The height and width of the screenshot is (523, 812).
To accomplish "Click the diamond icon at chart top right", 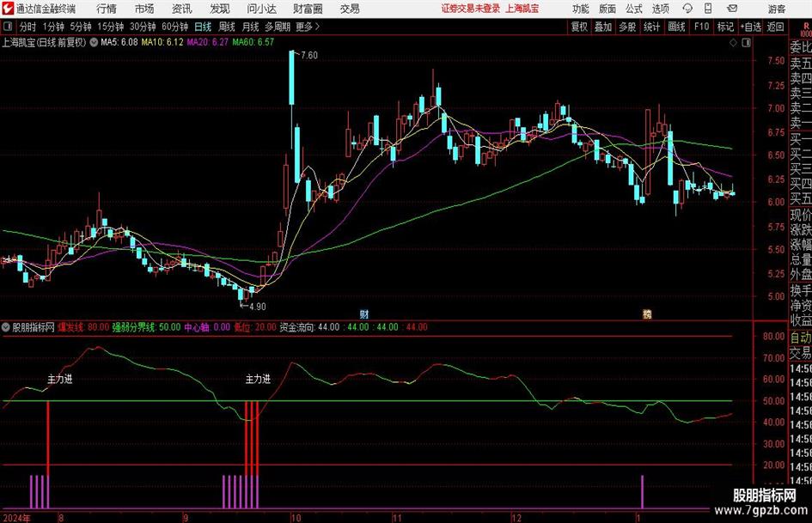I will pyautogui.click(x=733, y=43).
